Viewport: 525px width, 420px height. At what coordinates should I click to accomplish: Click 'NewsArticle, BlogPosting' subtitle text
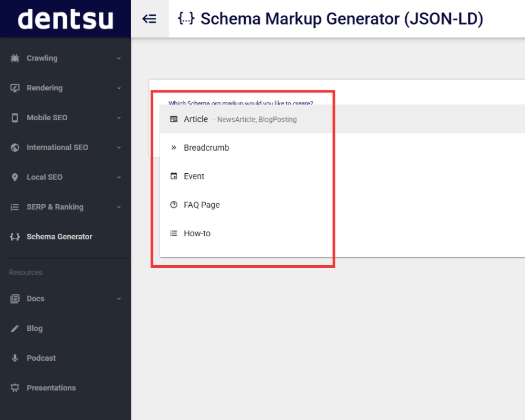(x=257, y=120)
